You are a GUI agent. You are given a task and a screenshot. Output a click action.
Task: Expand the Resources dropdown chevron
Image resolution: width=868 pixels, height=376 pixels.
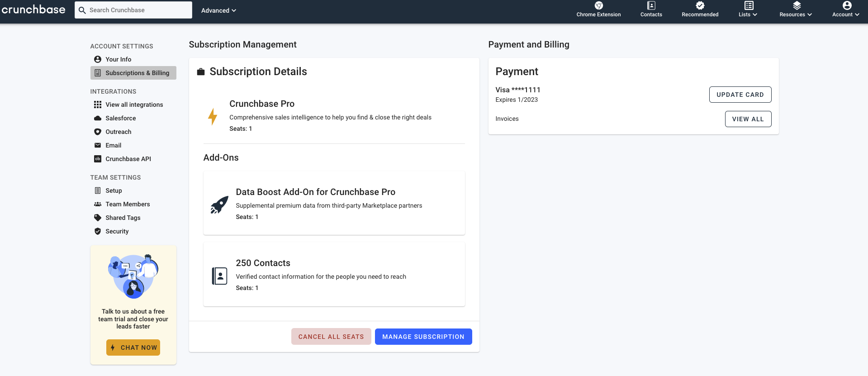[x=810, y=14]
